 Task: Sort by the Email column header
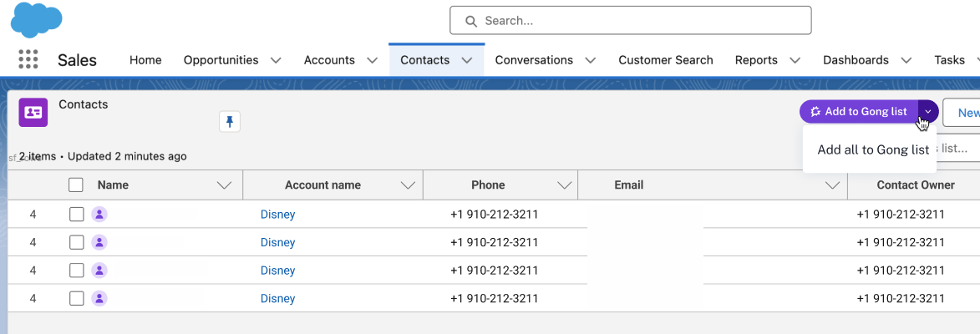tap(629, 185)
